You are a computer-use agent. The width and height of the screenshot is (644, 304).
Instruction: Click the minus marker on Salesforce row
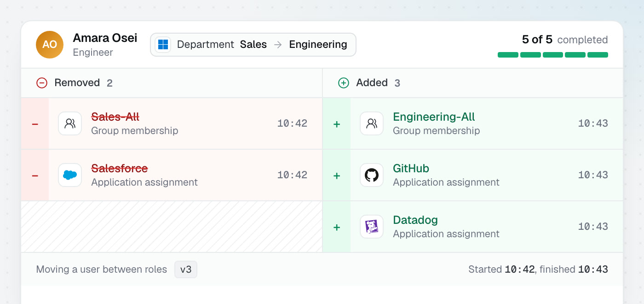pos(35,176)
